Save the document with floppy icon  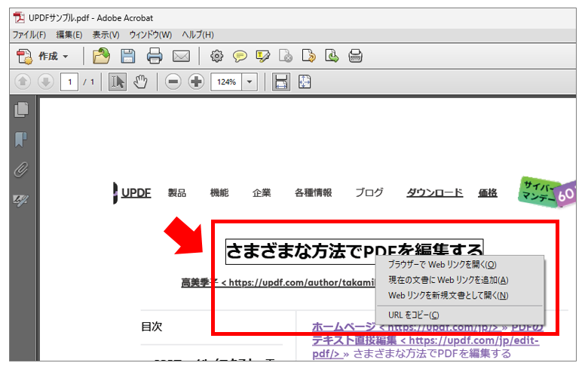pos(127,57)
